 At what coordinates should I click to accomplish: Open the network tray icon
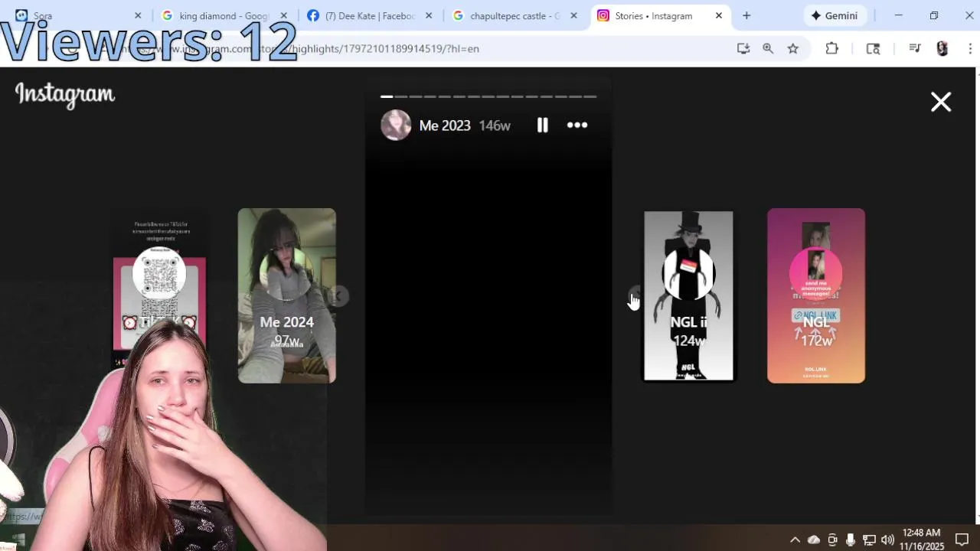(869, 540)
